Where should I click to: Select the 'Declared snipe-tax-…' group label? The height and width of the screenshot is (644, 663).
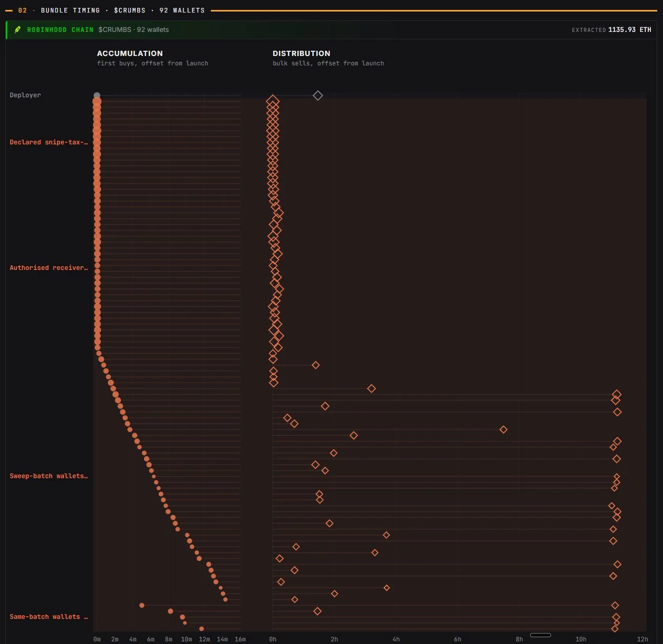click(x=49, y=142)
